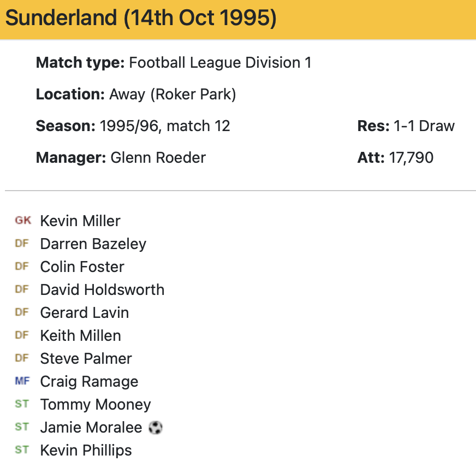Click the DF icon beside Darren Bazeley

pos(22,244)
